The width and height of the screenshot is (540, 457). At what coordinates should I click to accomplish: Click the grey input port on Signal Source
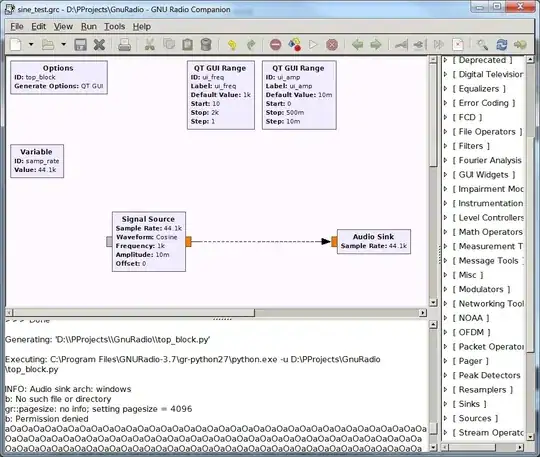(109, 242)
